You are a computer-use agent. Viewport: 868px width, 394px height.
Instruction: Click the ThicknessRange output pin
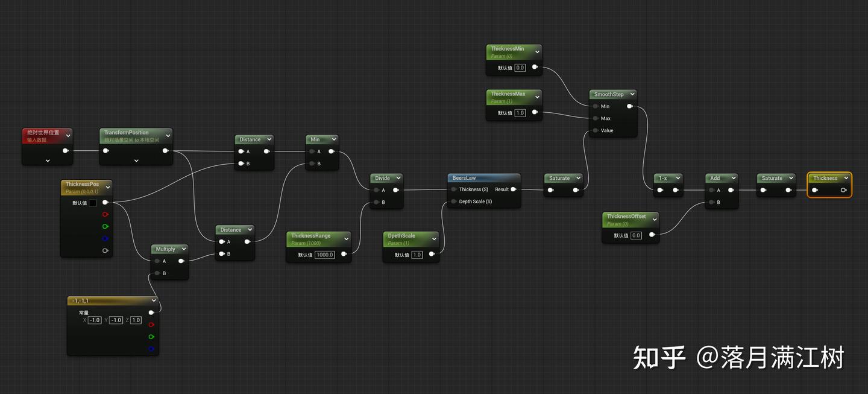(344, 255)
